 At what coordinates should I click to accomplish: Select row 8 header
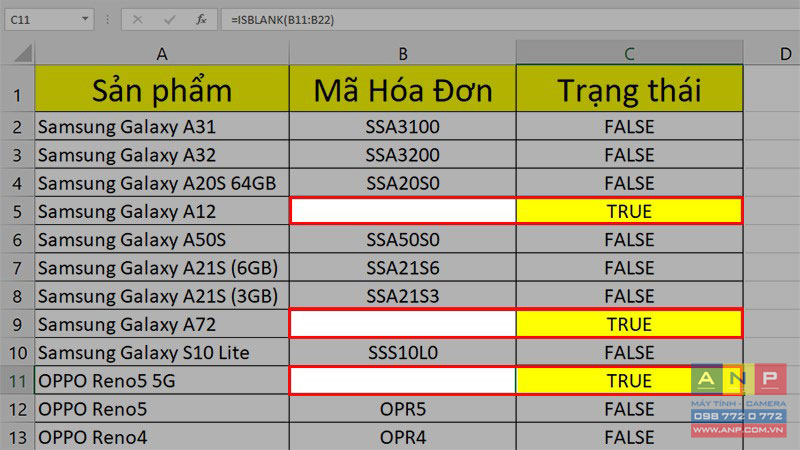pos(17,296)
